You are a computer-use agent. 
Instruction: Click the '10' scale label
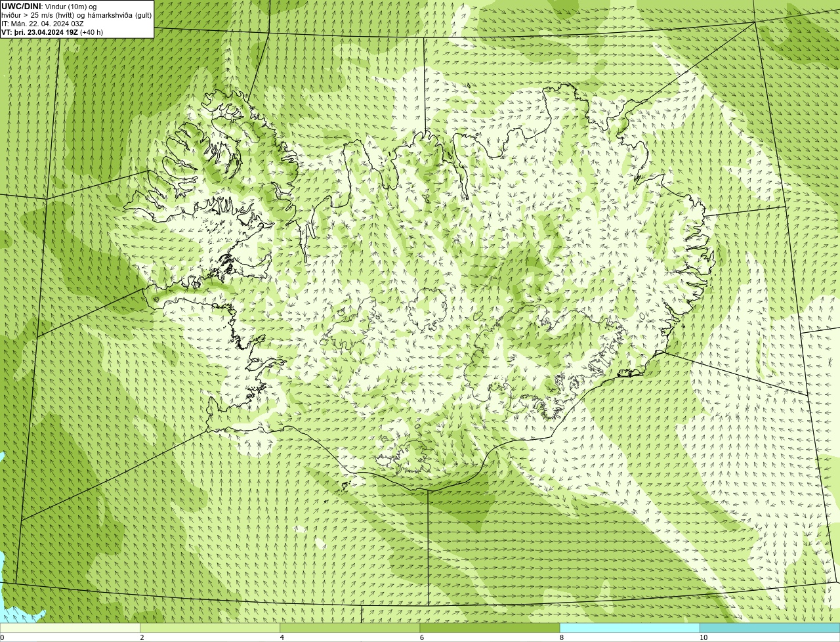coord(703,637)
